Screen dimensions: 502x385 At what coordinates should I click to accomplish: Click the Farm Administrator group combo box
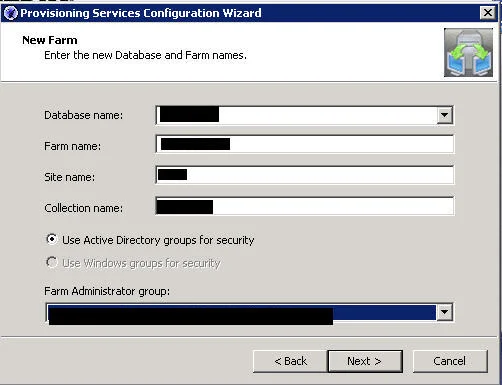point(249,312)
